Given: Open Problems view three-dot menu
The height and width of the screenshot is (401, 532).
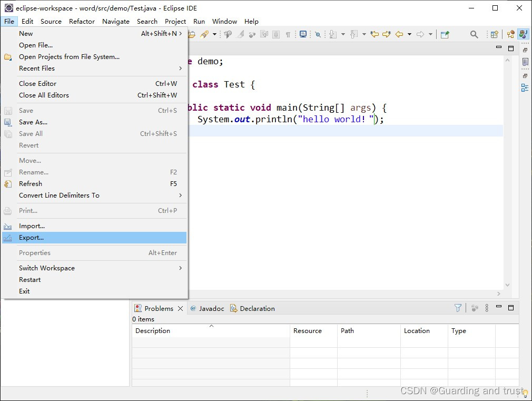Looking at the screenshot, I should tap(487, 308).
